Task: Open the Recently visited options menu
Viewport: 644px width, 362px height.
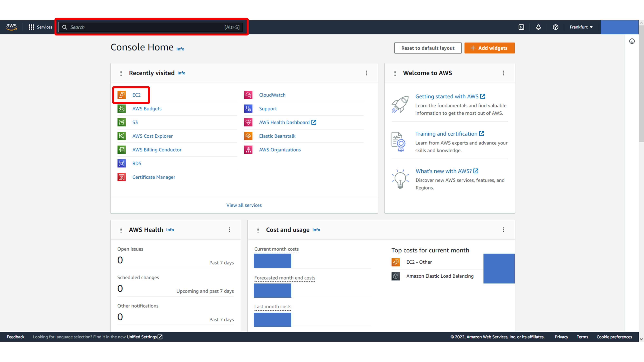Action: pos(366,73)
